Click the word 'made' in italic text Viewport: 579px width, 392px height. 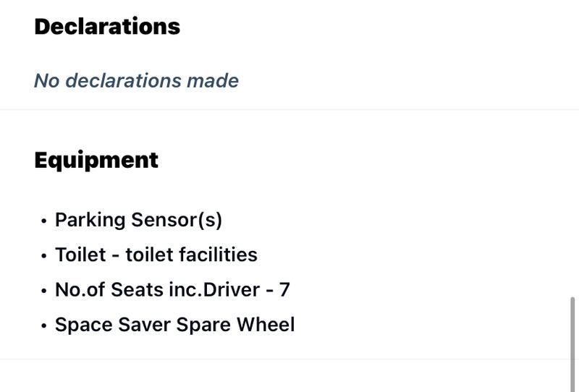pyautogui.click(x=213, y=80)
